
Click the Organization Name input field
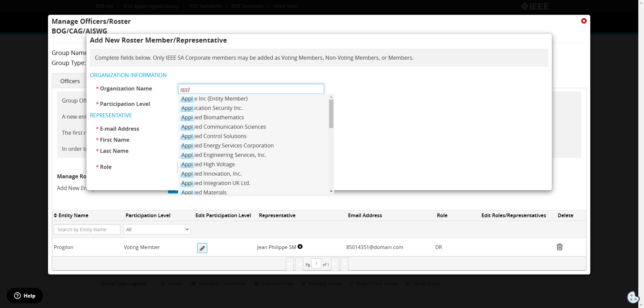[251, 89]
